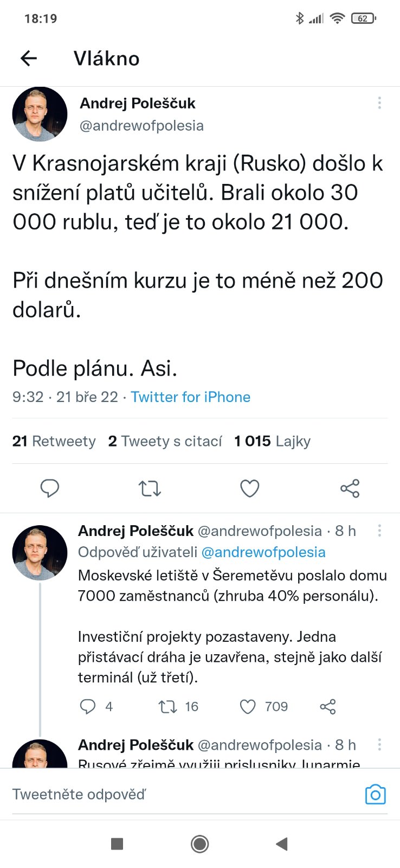The width and height of the screenshot is (400, 868).
Task: Retweet the main tweet about teacher salaries
Action: [x=150, y=488]
